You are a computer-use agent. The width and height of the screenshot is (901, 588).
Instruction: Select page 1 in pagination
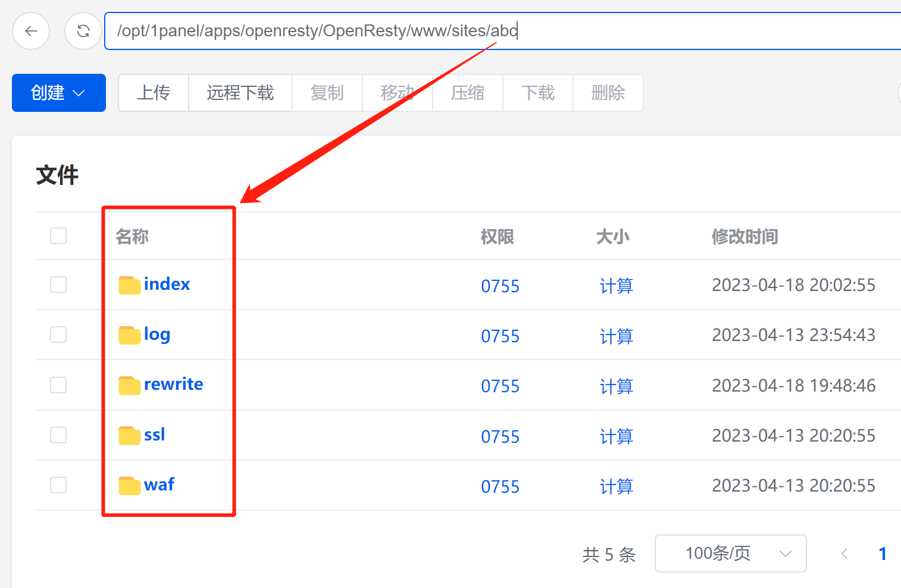point(883,553)
